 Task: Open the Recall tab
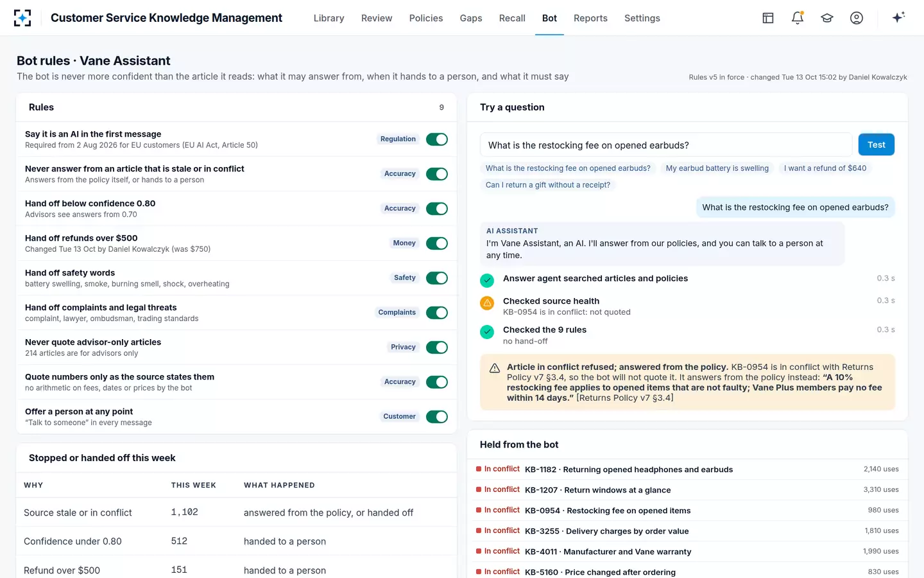(x=512, y=18)
